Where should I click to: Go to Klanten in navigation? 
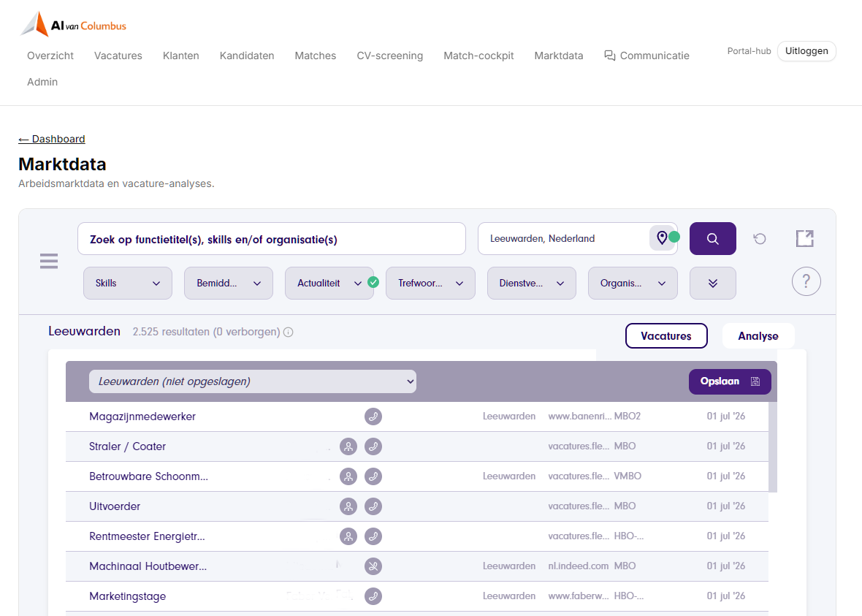181,56
